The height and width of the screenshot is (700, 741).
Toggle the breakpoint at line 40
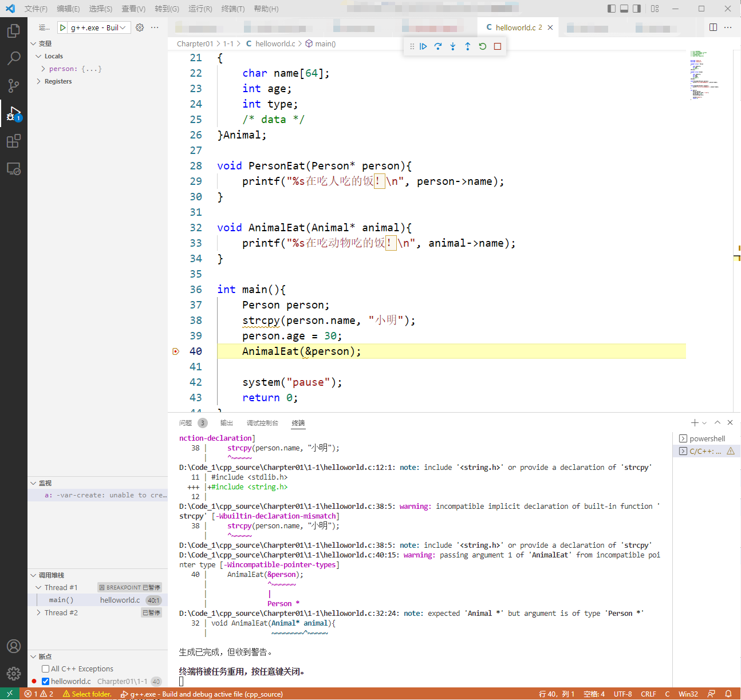(176, 351)
